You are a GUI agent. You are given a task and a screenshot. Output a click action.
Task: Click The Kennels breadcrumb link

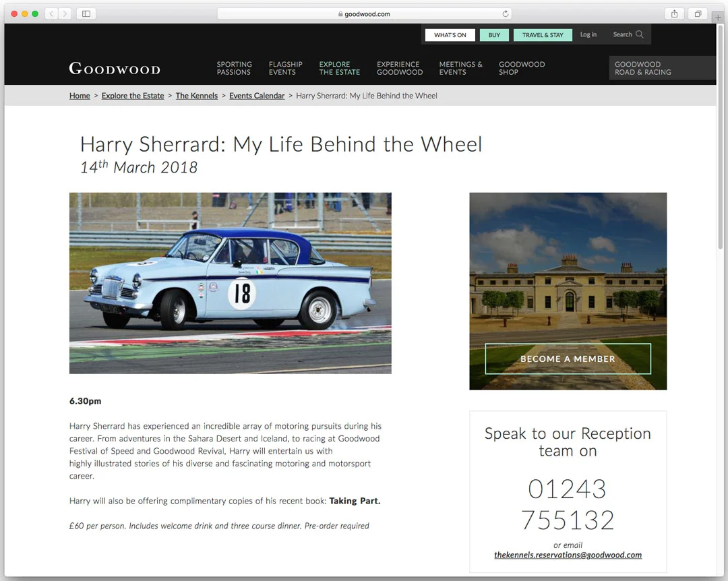196,96
